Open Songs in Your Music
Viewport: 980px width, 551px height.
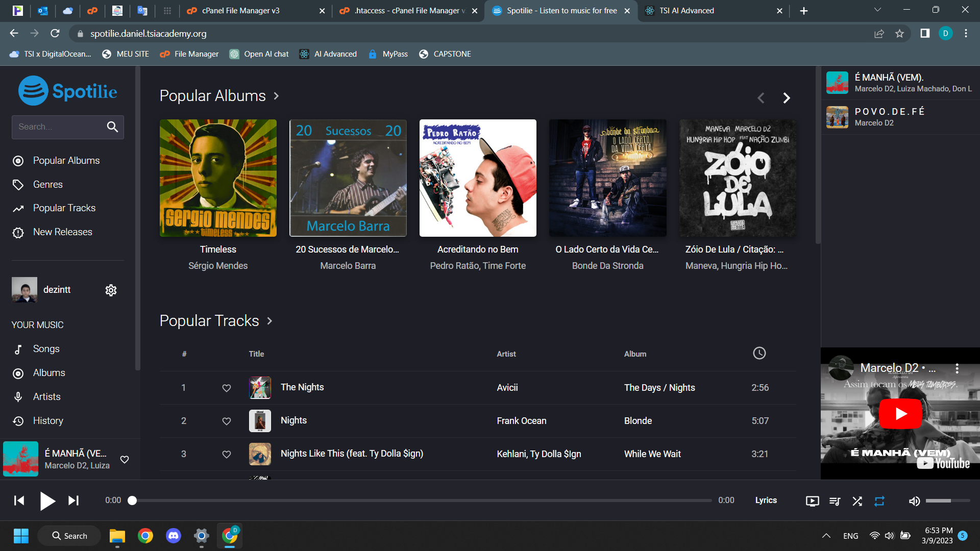tap(46, 349)
